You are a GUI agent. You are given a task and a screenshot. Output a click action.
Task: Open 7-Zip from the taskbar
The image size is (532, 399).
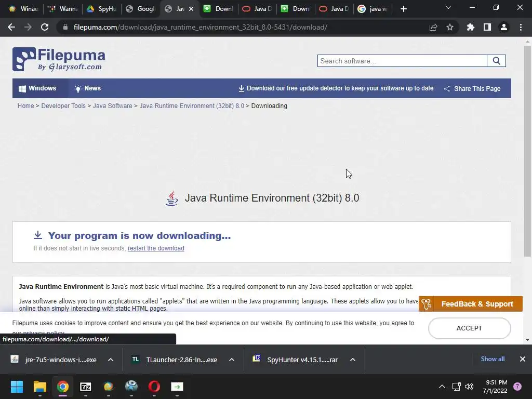coord(86,387)
